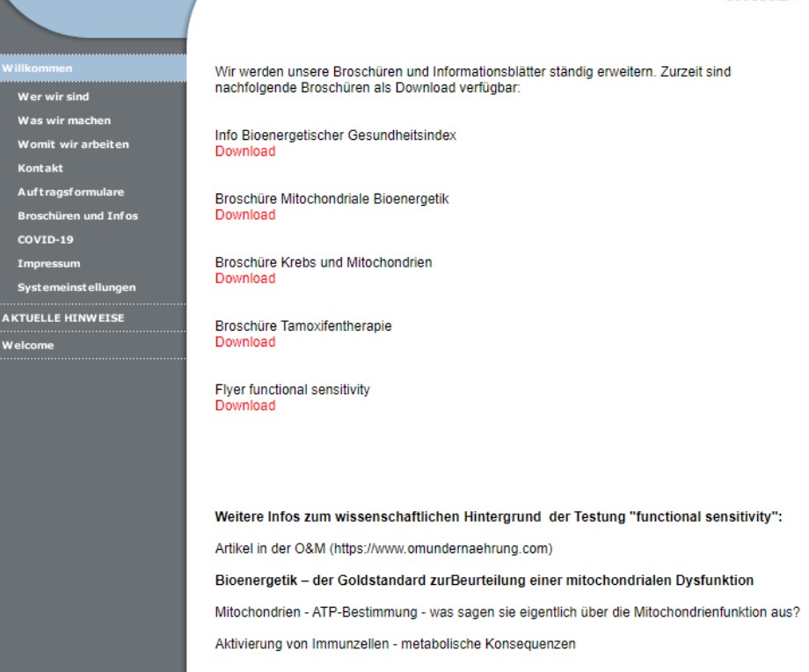Open the Willkommen menu item

click(37, 69)
